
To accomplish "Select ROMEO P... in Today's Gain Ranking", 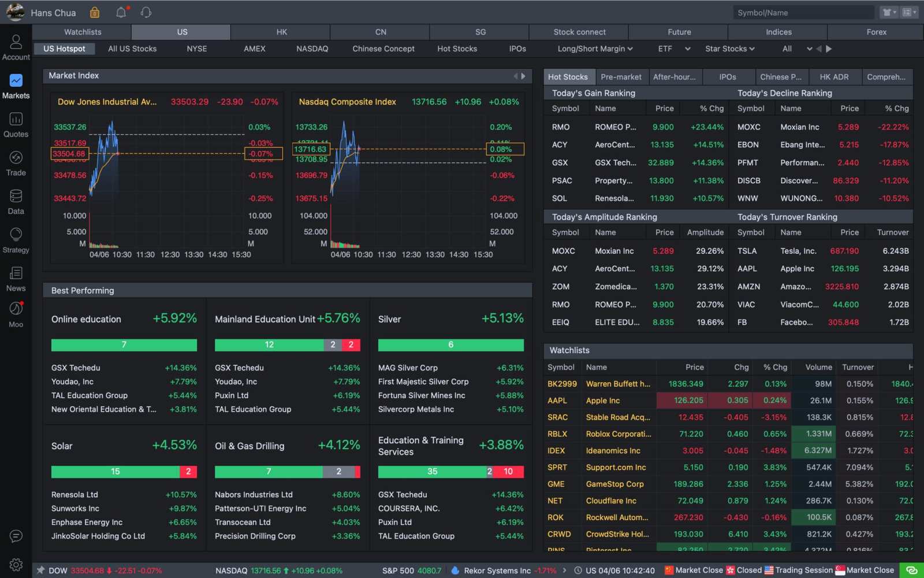I will click(637, 127).
